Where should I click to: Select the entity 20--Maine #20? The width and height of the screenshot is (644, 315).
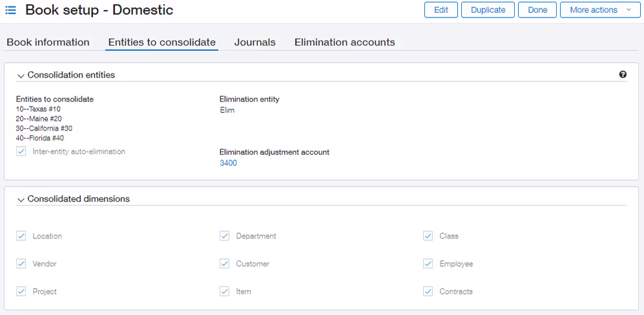(39, 119)
